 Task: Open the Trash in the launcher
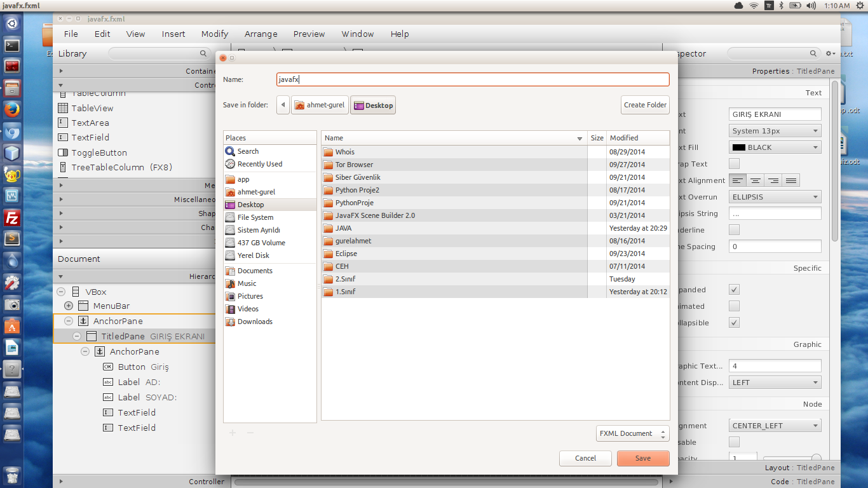click(12, 475)
